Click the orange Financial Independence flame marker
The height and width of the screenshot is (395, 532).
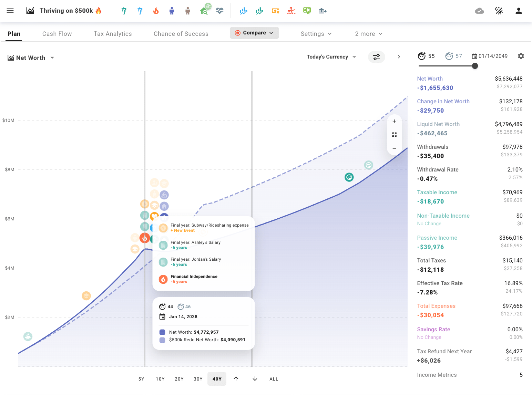coord(145,238)
